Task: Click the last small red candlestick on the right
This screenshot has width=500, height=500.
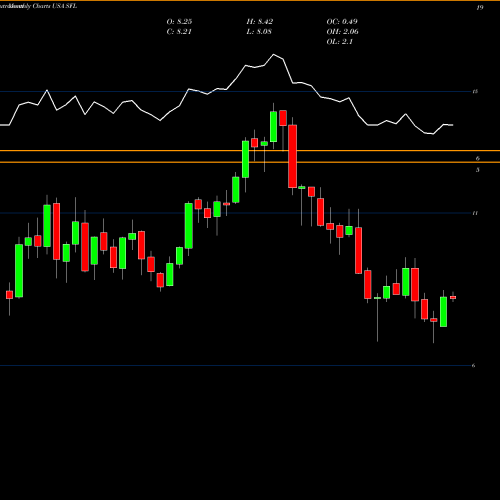Action: 453,297
